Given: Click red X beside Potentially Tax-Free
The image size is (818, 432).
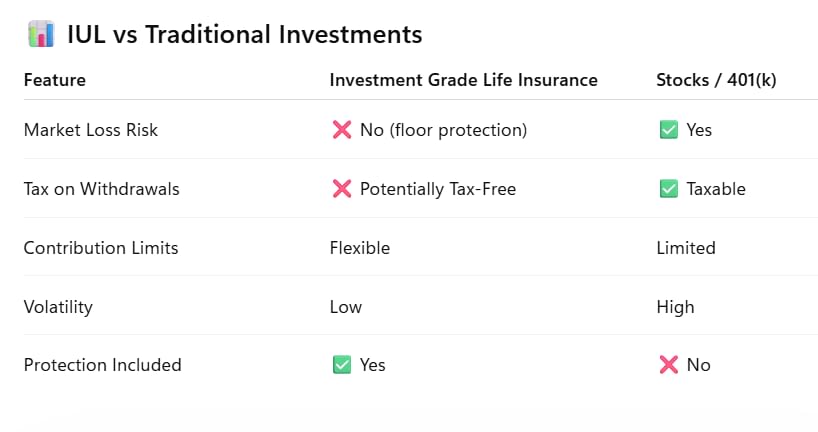Looking at the screenshot, I should 342,188.
